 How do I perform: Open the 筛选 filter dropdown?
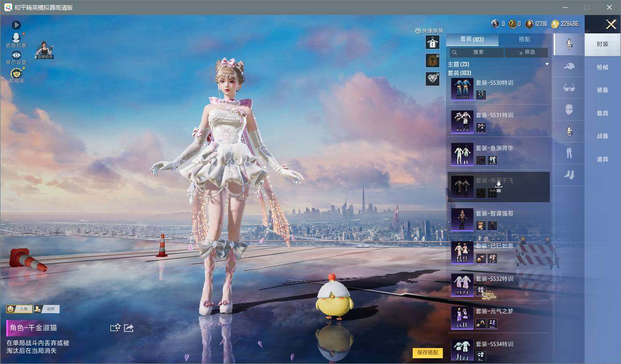(x=526, y=52)
